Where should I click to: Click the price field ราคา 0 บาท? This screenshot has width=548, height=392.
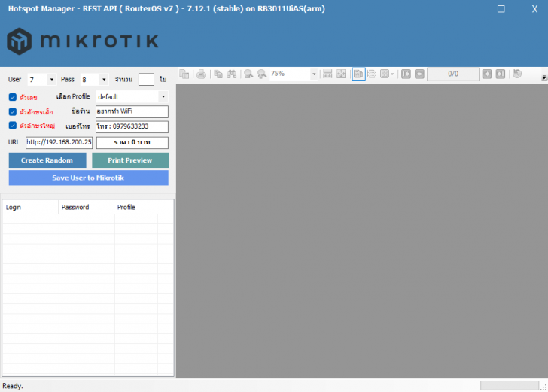pos(132,142)
